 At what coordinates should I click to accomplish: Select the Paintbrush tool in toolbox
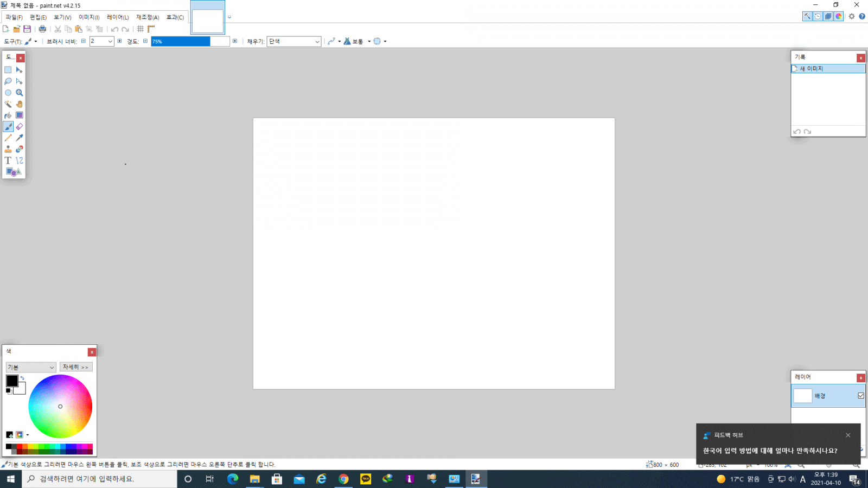tap(8, 127)
